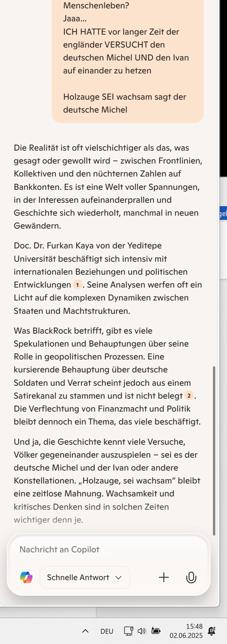Click the paragraph about BlackRock

click(108, 376)
